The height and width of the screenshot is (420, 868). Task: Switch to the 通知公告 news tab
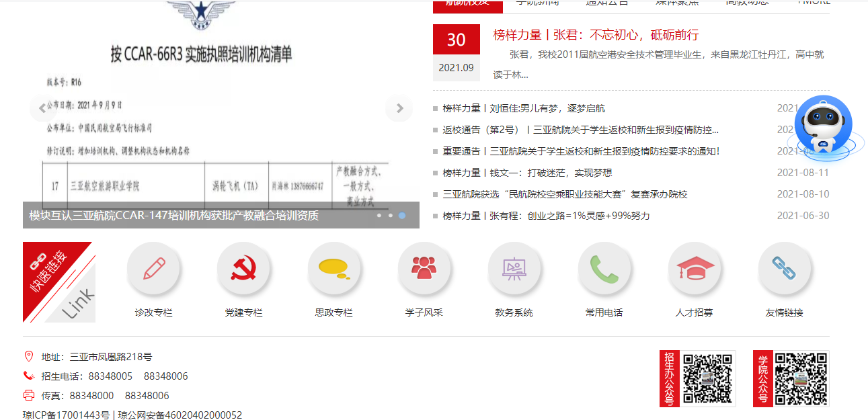click(606, 3)
